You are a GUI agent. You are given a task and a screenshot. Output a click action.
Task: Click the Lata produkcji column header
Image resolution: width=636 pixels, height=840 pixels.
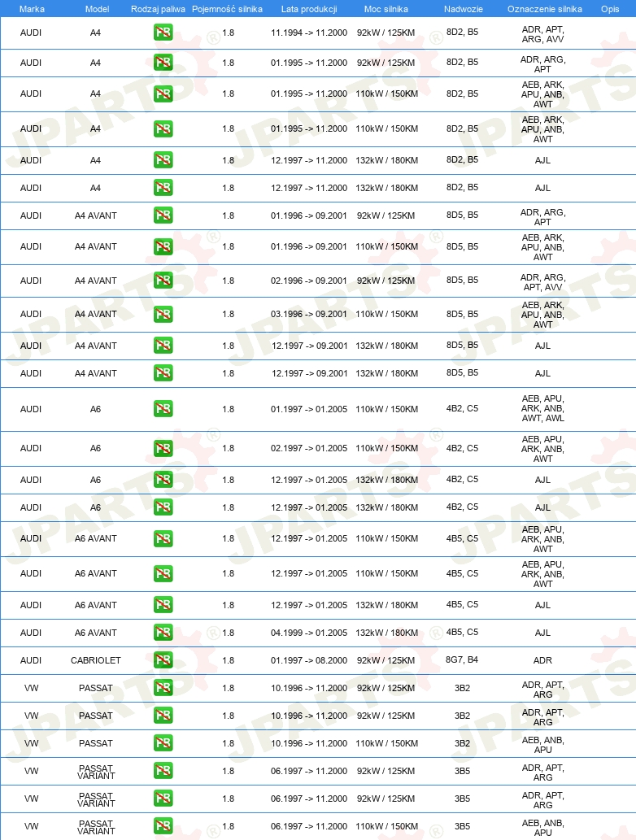(309, 9)
